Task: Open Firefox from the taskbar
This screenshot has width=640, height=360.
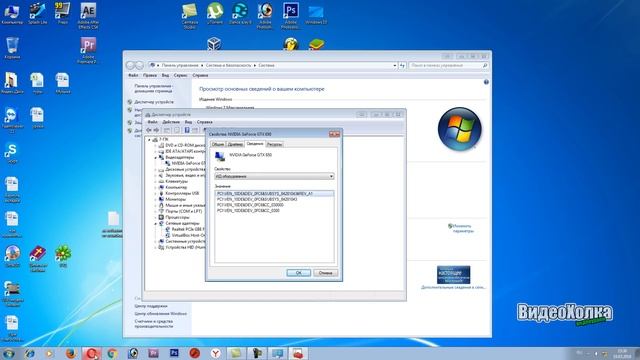Action: point(71,353)
